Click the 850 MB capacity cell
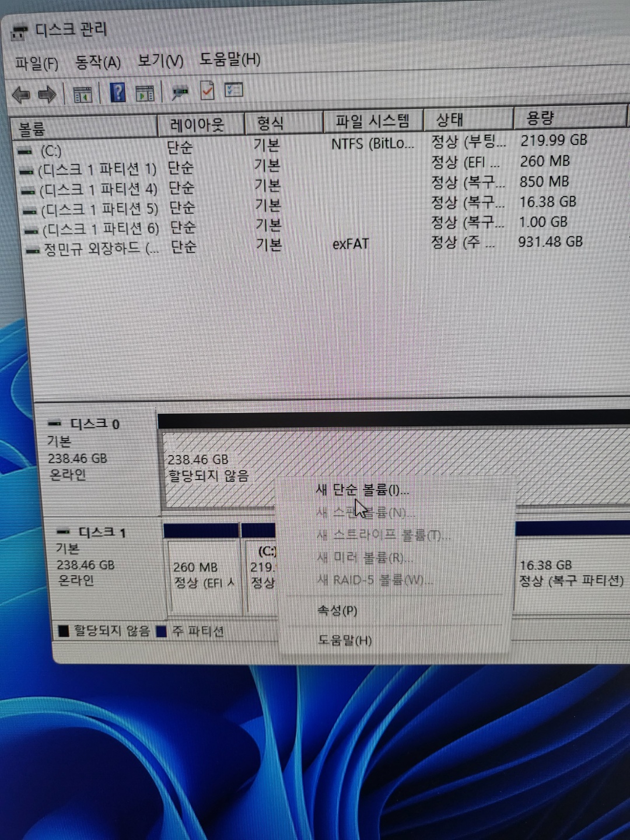Screen dimensions: 630x840 pyautogui.click(x=544, y=181)
